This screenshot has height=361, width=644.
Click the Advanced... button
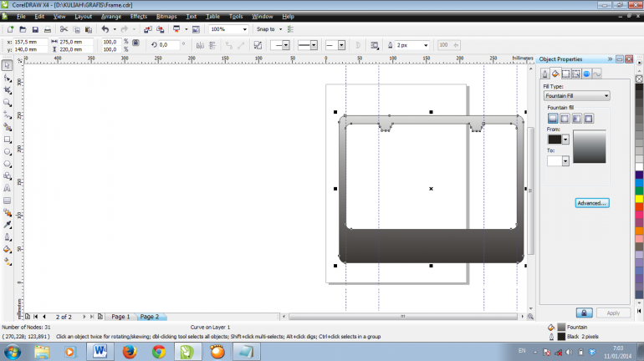click(x=592, y=203)
